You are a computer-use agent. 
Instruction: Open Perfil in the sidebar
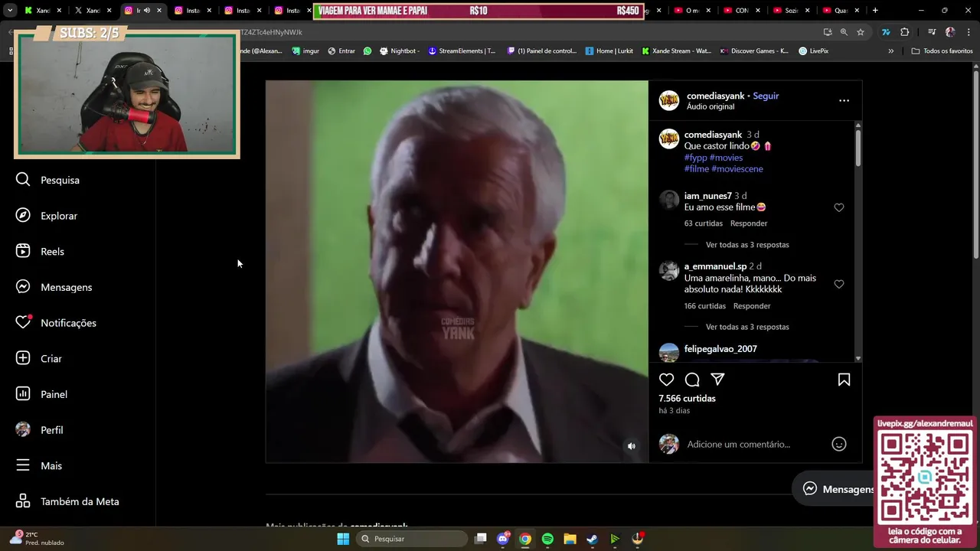pyautogui.click(x=39, y=430)
